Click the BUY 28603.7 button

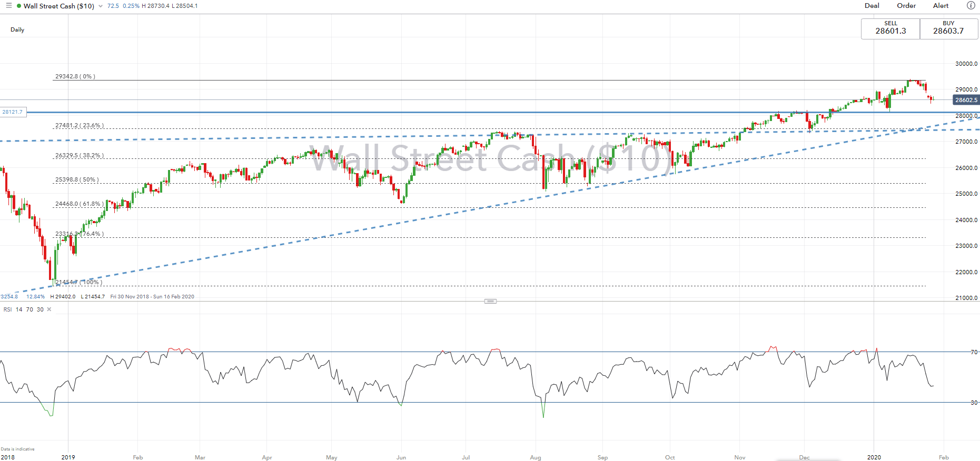click(949, 28)
